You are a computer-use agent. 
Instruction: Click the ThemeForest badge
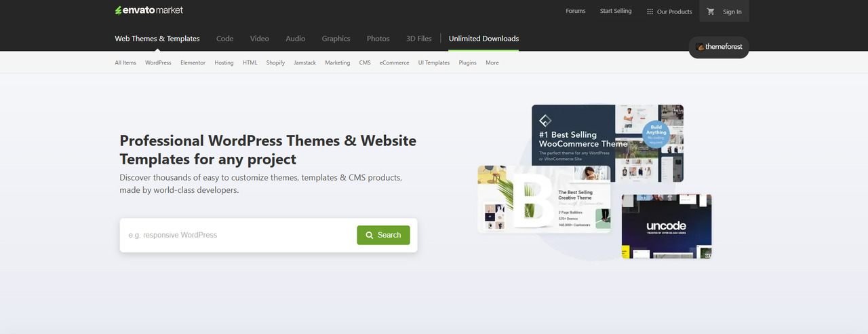click(719, 48)
